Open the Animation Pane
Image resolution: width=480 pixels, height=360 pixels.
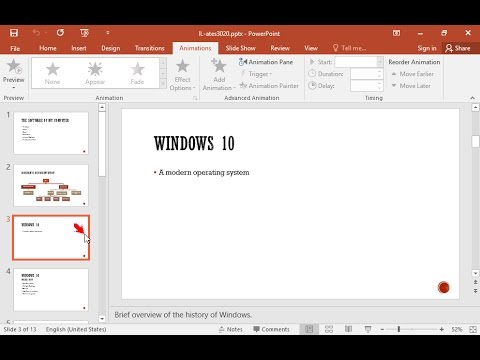click(266, 62)
